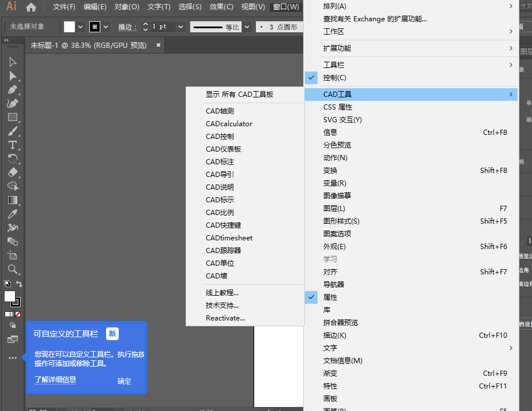Click 确定 in toolbar tip

pos(124,381)
